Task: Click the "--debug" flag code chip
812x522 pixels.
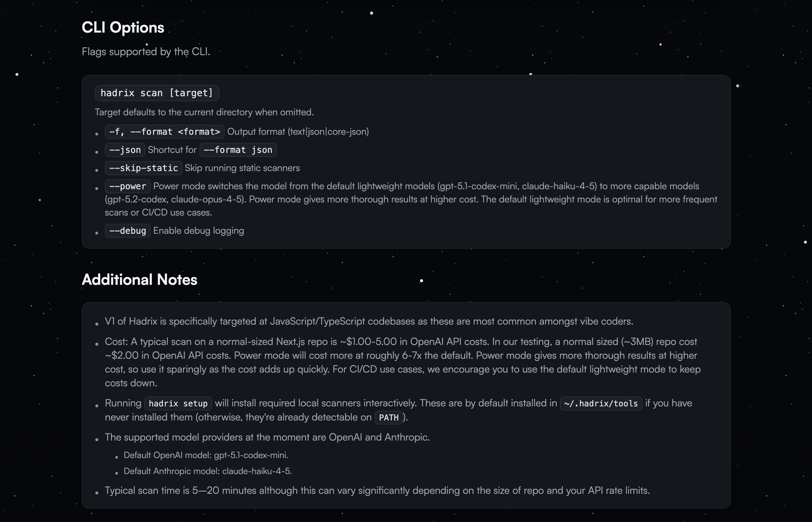Action: (x=128, y=231)
